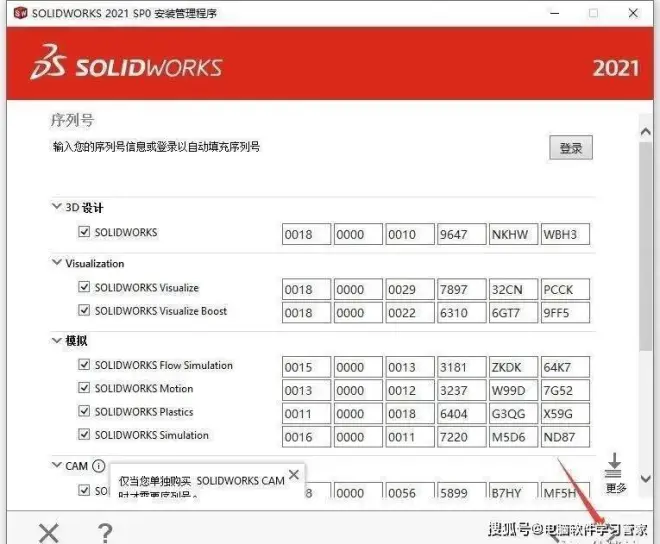Click Visualize serial field containing 7897
The height and width of the screenshot is (544, 660).
point(461,289)
